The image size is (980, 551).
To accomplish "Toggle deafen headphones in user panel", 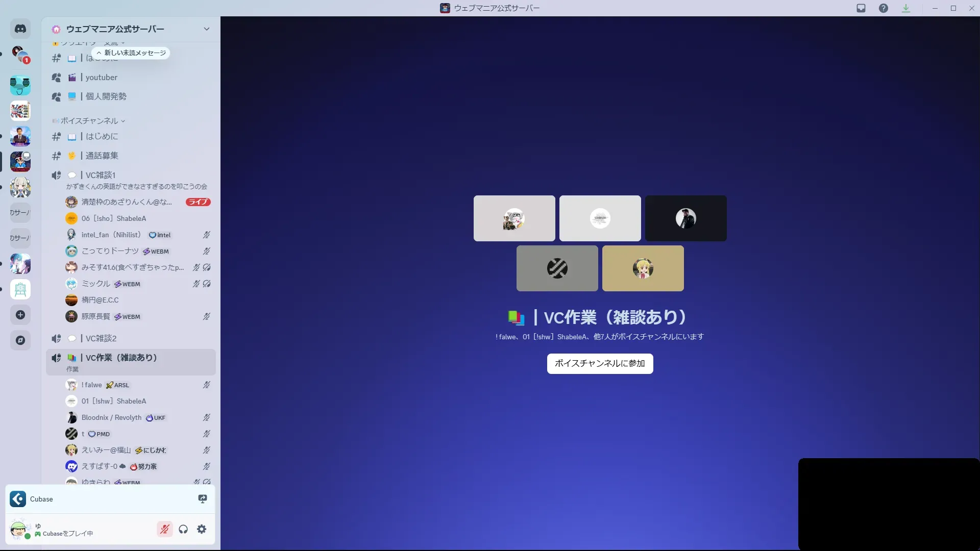I will point(183,529).
